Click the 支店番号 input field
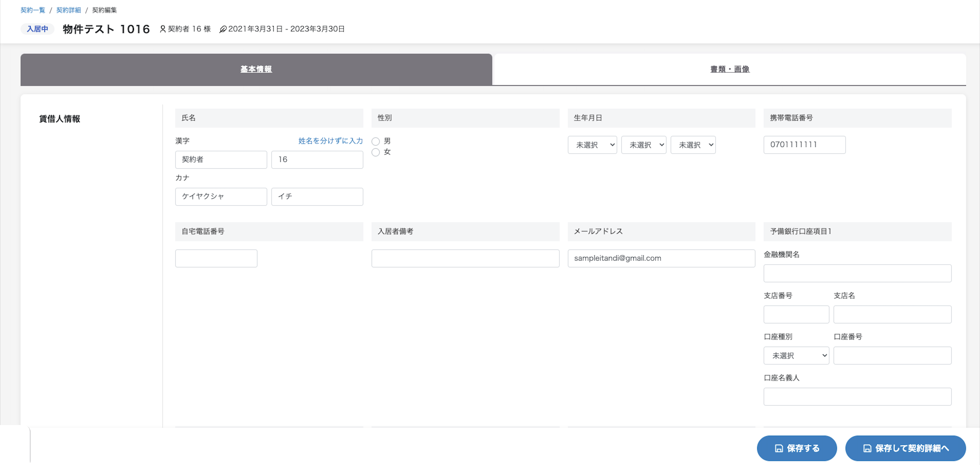Viewport: 980px width, 465px height. [x=796, y=314]
